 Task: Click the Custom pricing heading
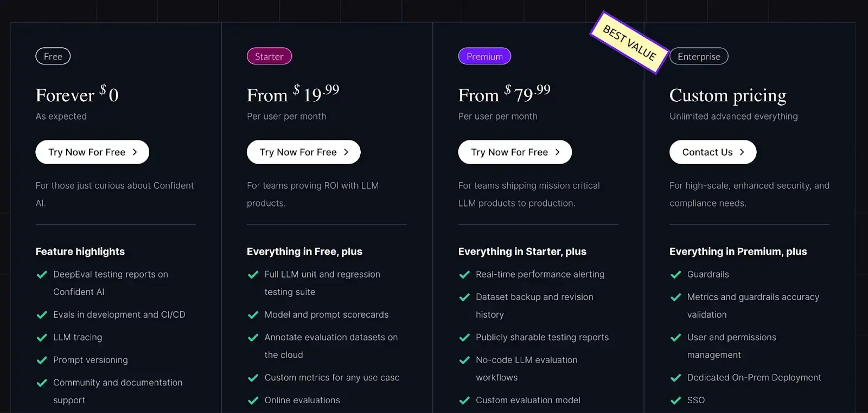tap(727, 95)
